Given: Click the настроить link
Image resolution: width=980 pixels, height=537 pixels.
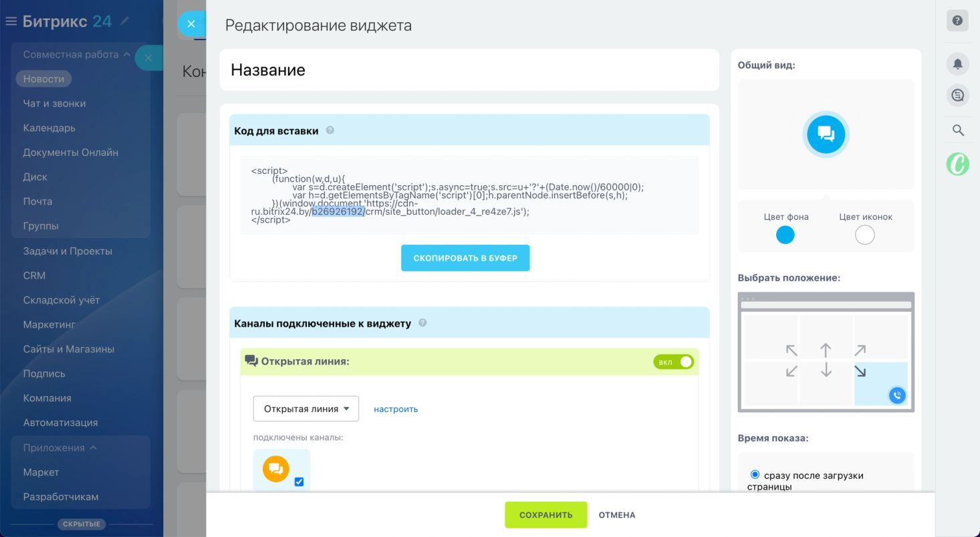Looking at the screenshot, I should pyautogui.click(x=396, y=409).
